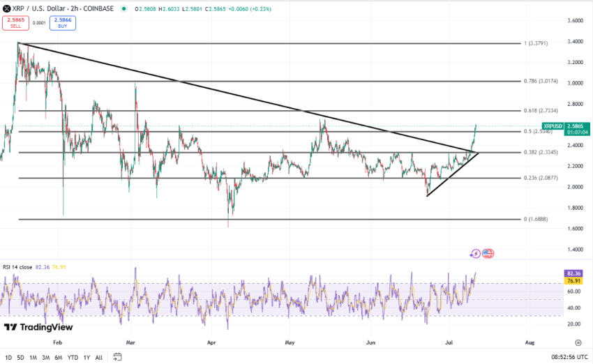593x364 pixels.
Task: Switch to the 6M time range
Action: click(x=59, y=357)
